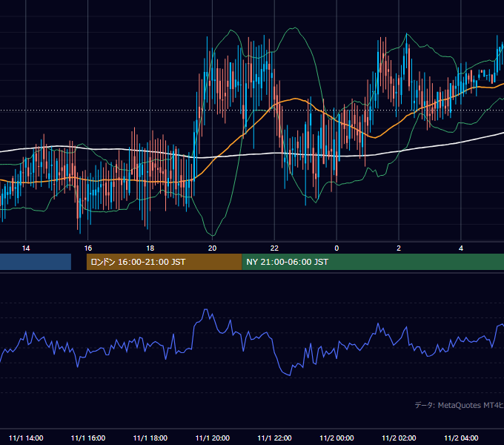Click the 16 hour axis label
This screenshot has width=504, height=445.
tap(87, 248)
